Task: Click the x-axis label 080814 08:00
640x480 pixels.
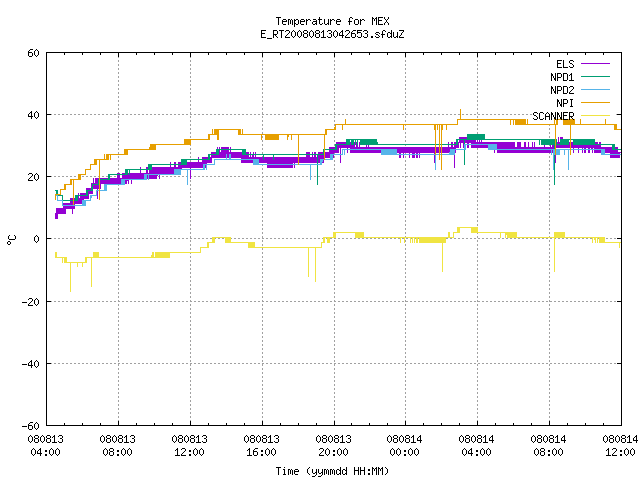Action: [x=548, y=446]
